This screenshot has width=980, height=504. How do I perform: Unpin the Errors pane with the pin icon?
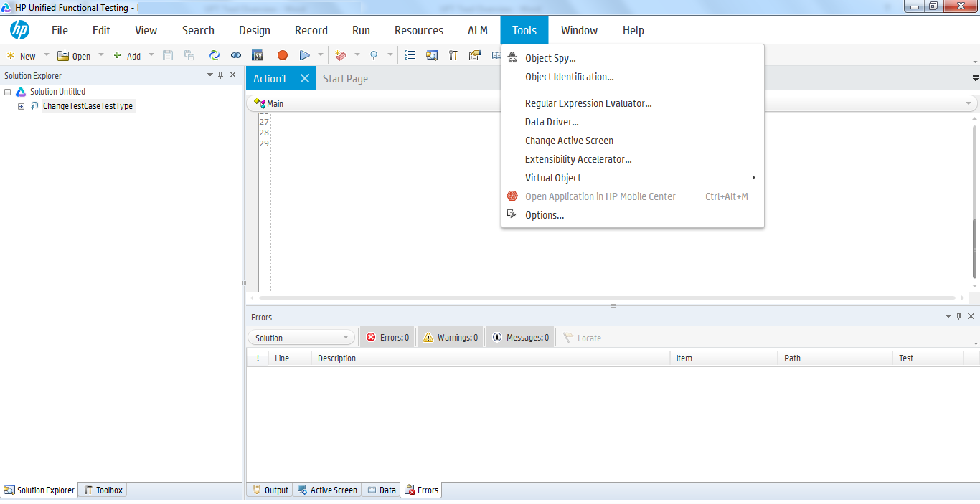click(x=959, y=315)
